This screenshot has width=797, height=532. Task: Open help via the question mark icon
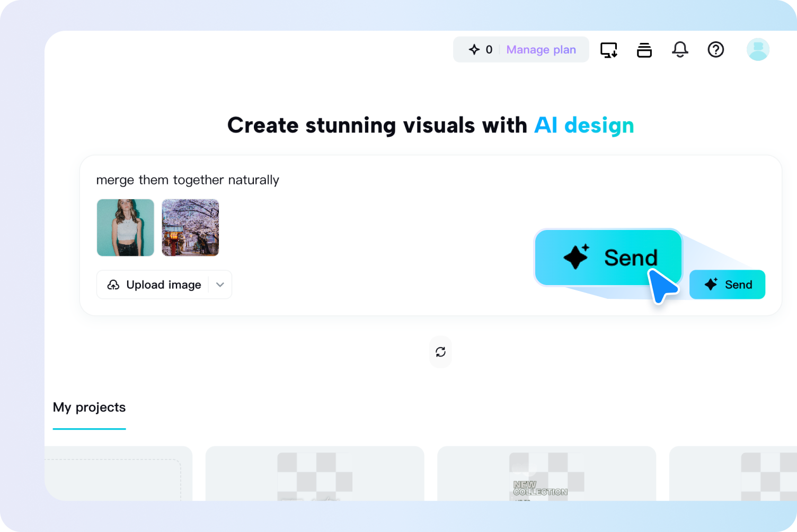(715, 50)
